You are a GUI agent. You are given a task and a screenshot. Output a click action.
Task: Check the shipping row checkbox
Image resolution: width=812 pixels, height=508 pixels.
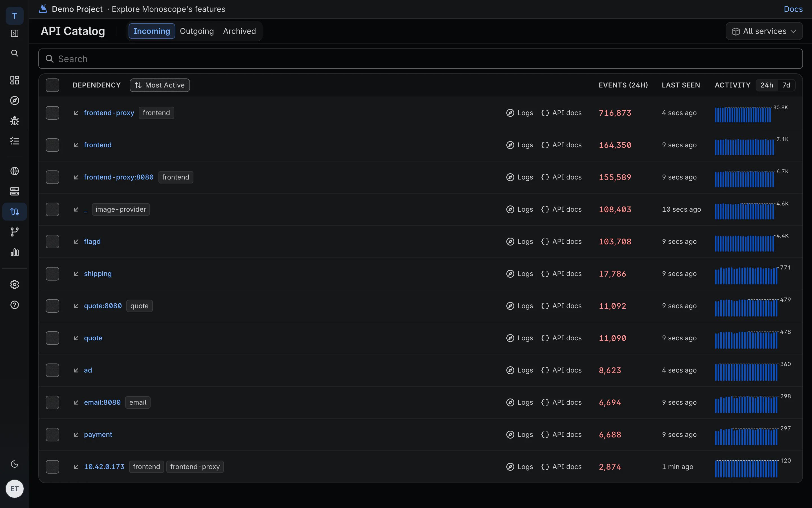[52, 274]
